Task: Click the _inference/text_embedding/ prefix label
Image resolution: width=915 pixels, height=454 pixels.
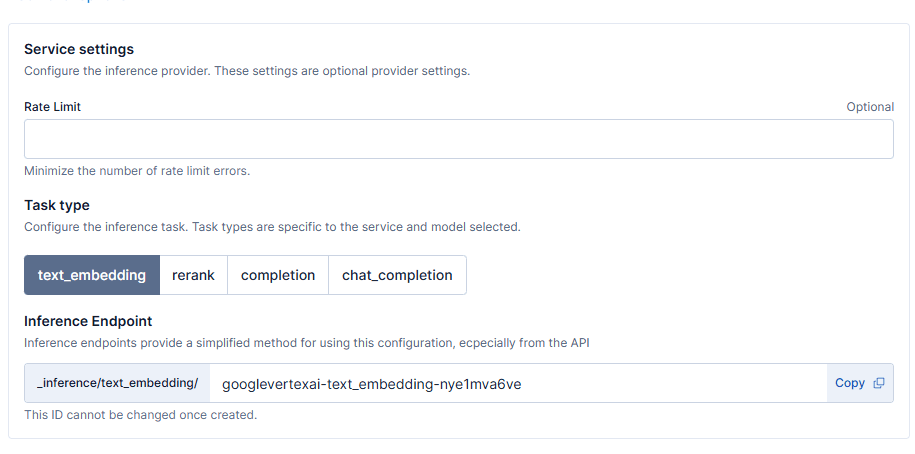Action: (x=117, y=383)
